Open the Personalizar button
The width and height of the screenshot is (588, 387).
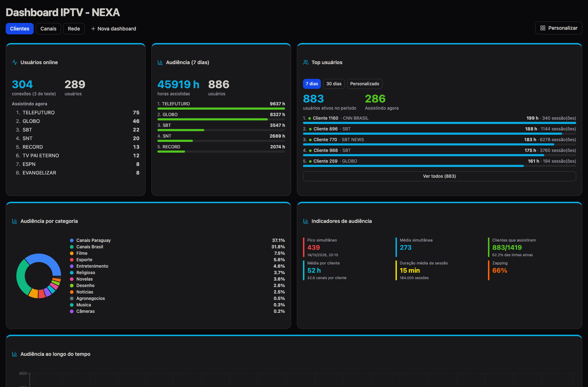(559, 28)
